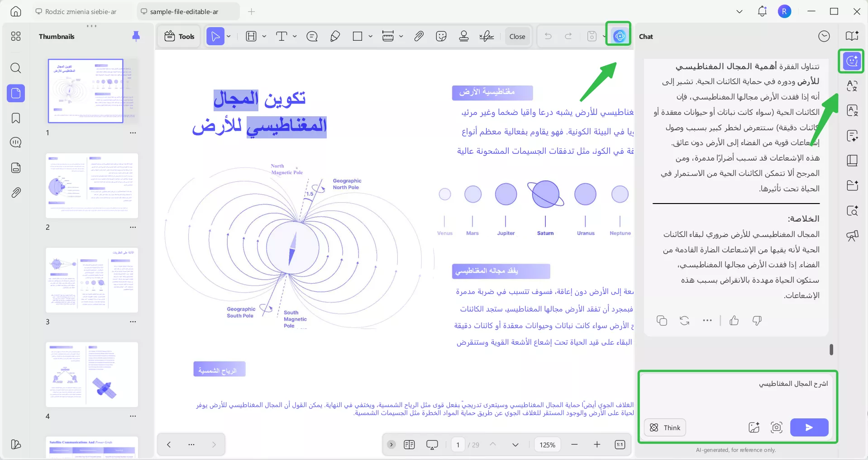Select the Highlight tool in the toolbar

(252, 36)
